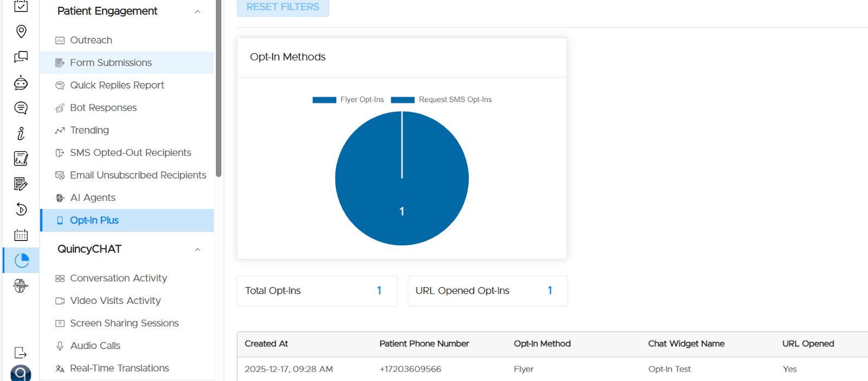Viewport: 868px width, 381px height.
Task: Open the info 'i' rail icon
Action: [21, 134]
